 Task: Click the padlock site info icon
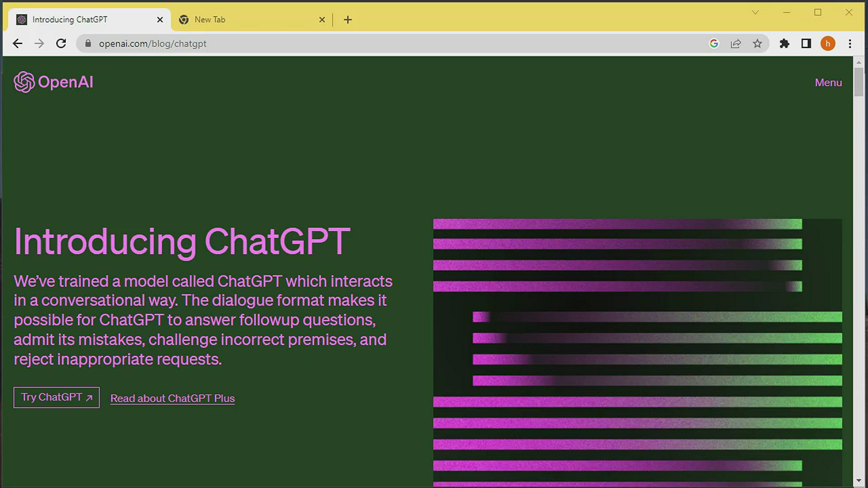[88, 43]
